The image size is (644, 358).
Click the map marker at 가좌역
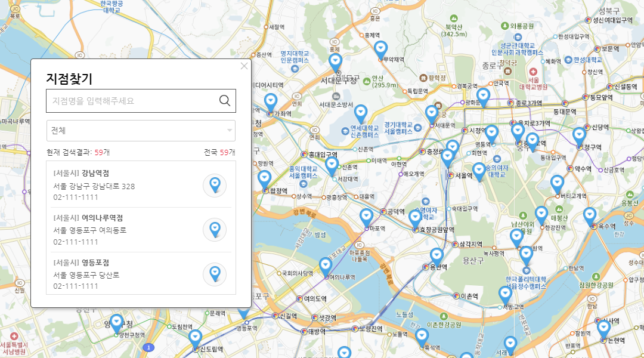[x=270, y=103]
